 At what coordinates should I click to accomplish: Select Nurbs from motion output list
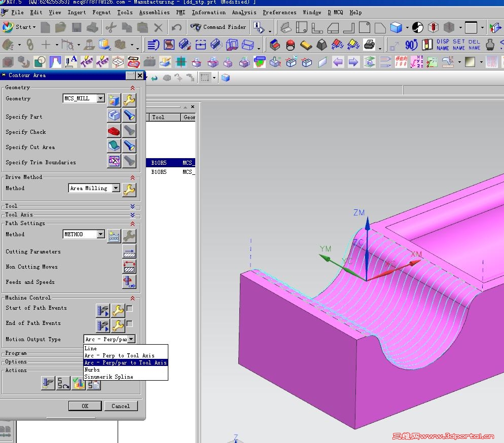click(92, 370)
